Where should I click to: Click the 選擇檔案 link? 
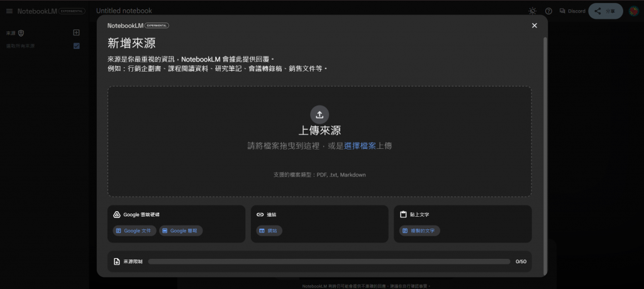pyautogui.click(x=360, y=146)
